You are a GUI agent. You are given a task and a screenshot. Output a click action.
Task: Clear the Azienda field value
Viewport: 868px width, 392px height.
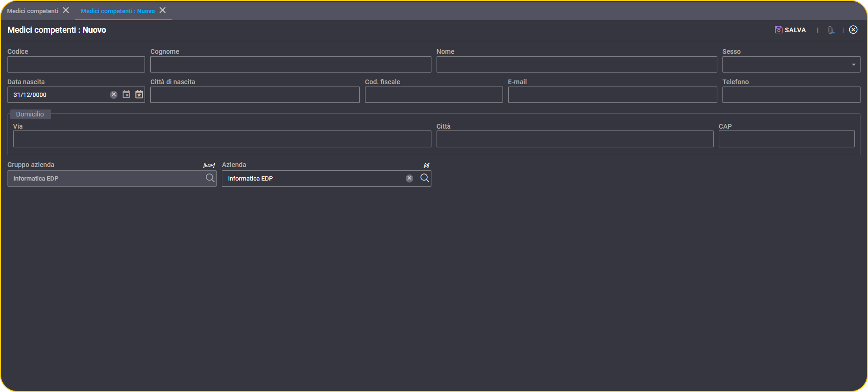409,178
